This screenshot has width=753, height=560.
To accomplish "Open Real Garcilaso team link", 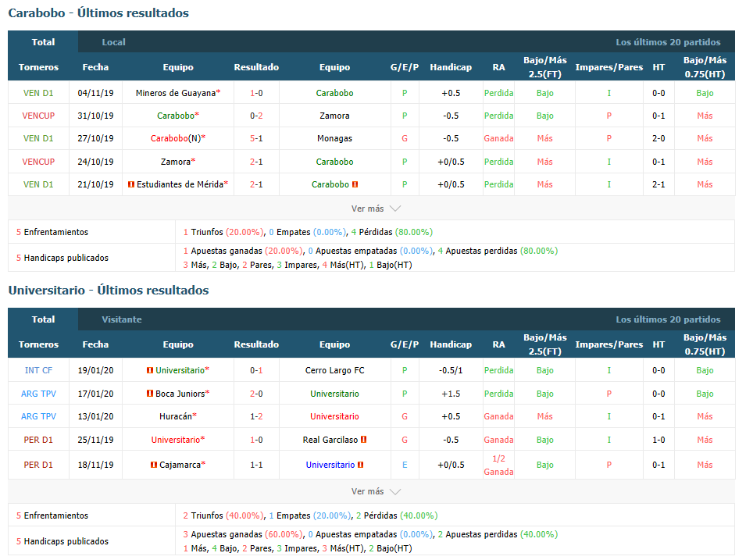I will pyautogui.click(x=330, y=440).
